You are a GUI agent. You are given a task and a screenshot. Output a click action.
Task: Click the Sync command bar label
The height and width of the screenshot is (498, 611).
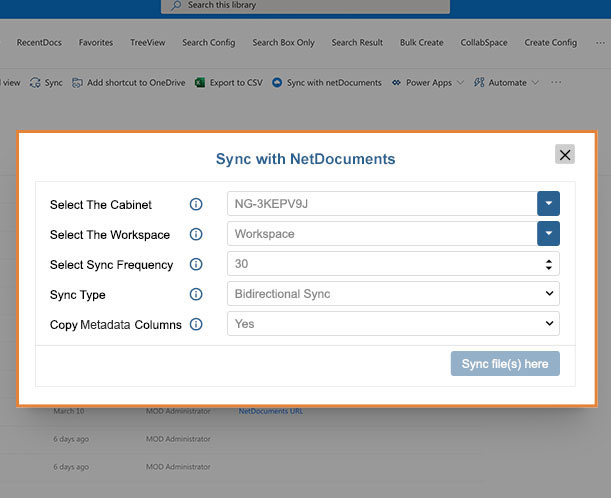coord(53,83)
